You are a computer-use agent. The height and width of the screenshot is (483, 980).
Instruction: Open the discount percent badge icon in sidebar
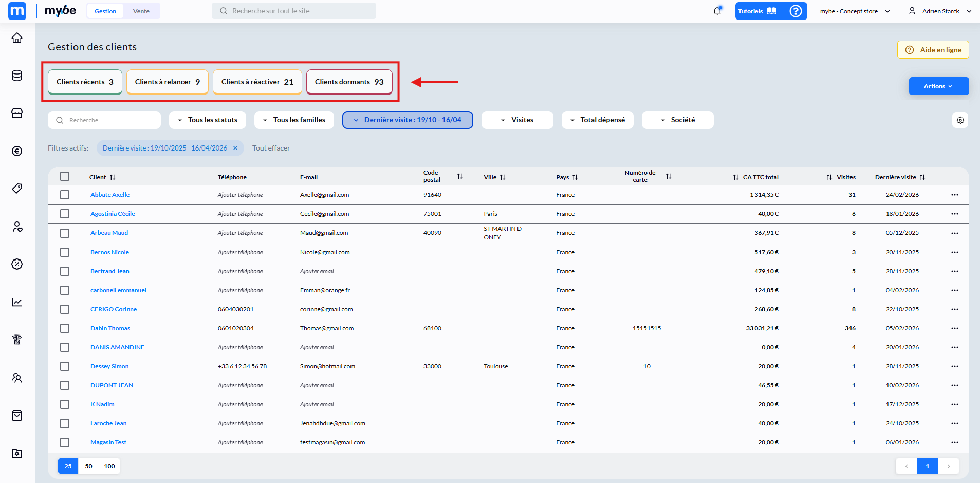[x=17, y=264]
